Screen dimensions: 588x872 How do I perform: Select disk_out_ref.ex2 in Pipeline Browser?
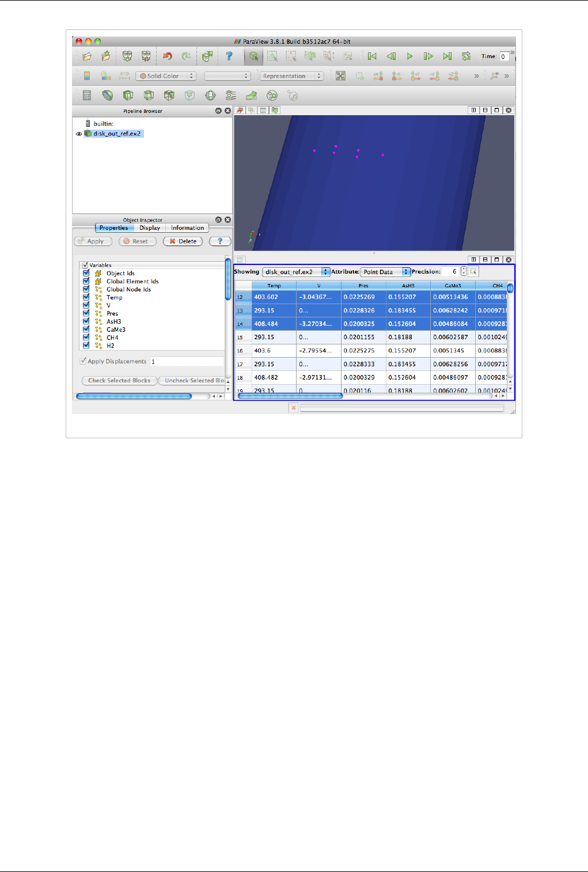click(x=117, y=134)
